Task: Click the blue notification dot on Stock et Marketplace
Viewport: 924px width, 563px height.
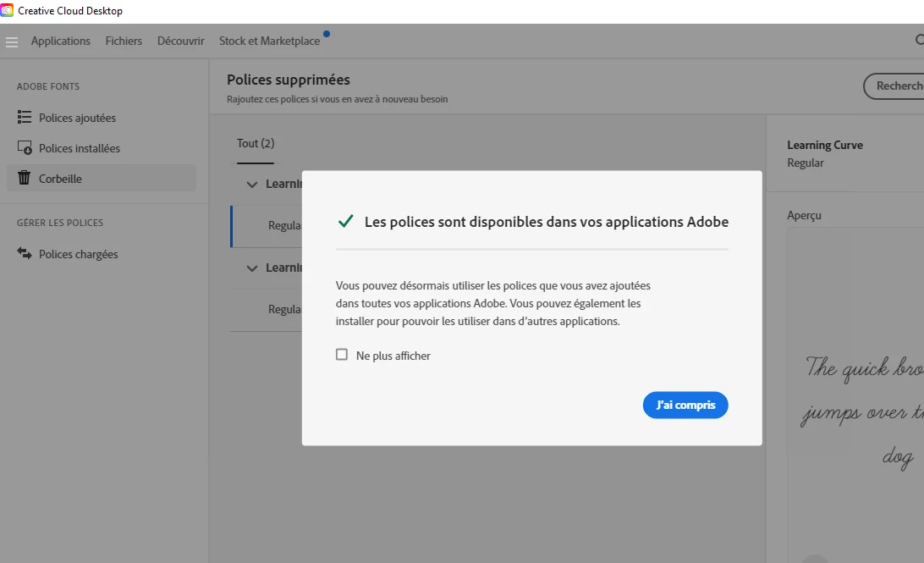Action: point(327,34)
